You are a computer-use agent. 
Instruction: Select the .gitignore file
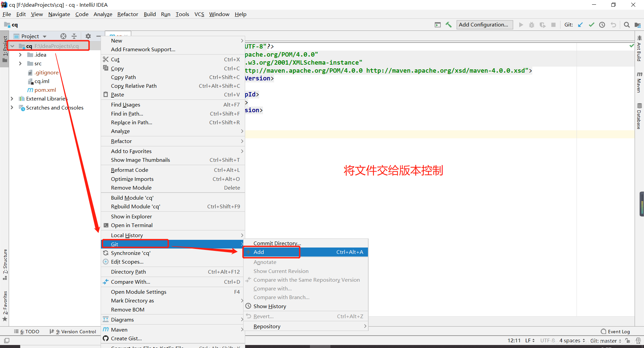tap(46, 73)
